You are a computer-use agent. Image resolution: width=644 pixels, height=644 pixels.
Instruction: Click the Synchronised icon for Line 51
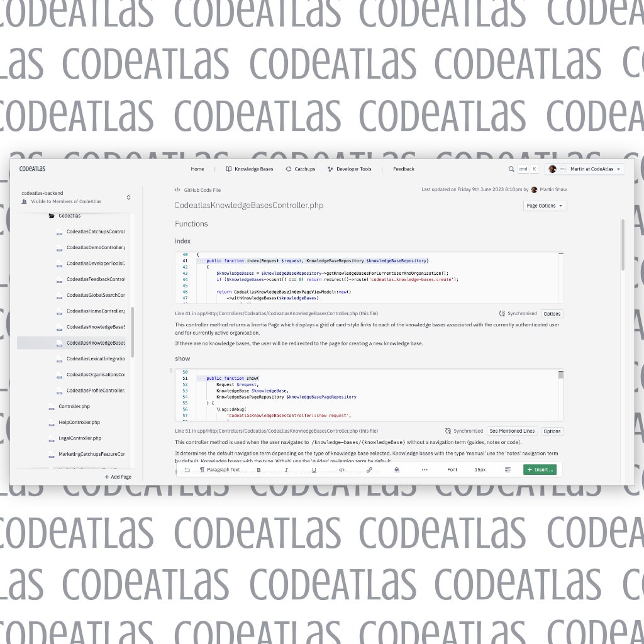click(448, 431)
